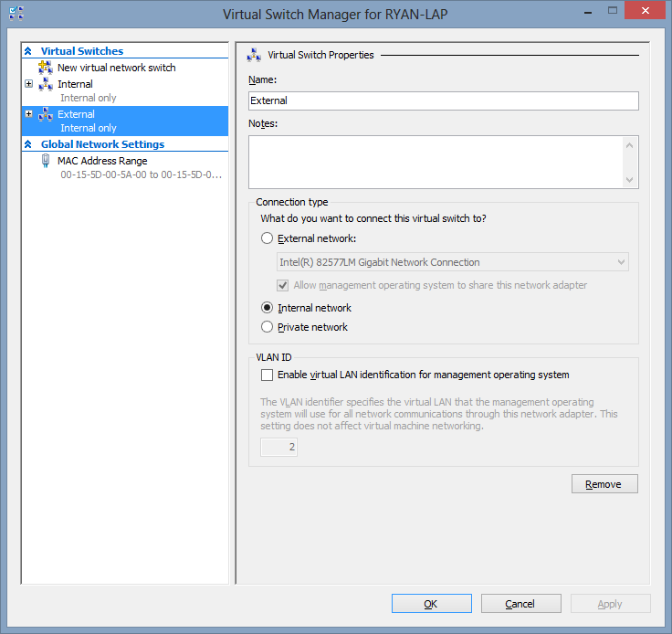
Task: Click the Internal switch network icon
Action: [46, 84]
